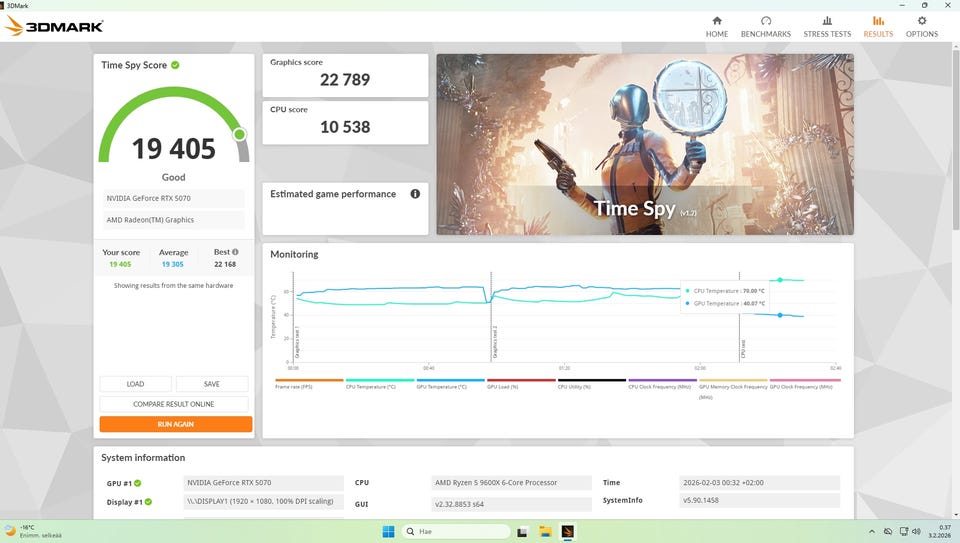The height and width of the screenshot is (543, 960).
Task: Open File Explorer from the taskbar
Action: pos(545,531)
